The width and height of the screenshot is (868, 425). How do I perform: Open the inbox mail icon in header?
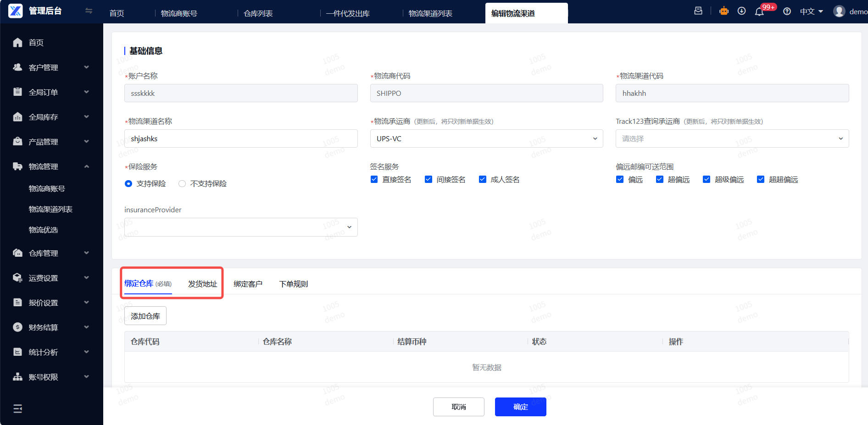[x=698, y=11]
